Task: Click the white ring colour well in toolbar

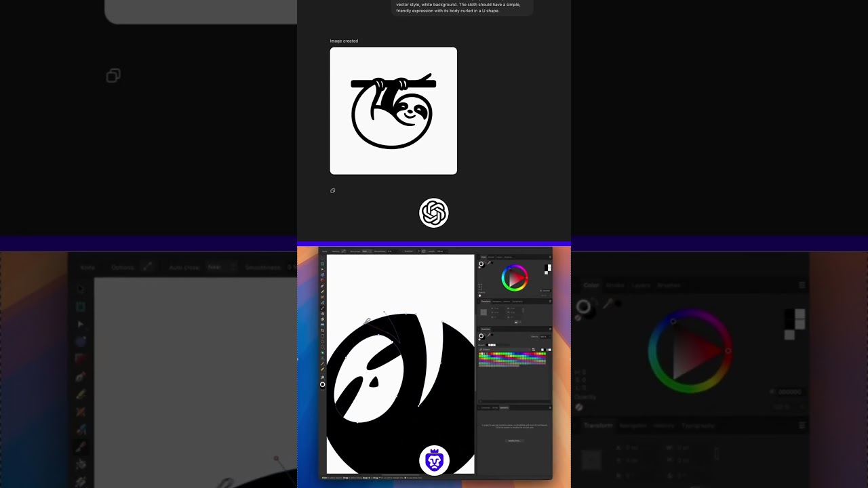Action: [322, 384]
